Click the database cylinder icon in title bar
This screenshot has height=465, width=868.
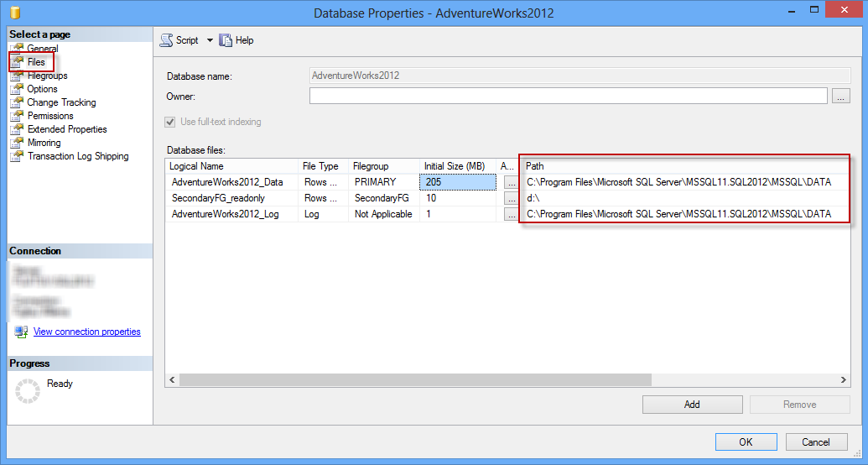pyautogui.click(x=15, y=13)
